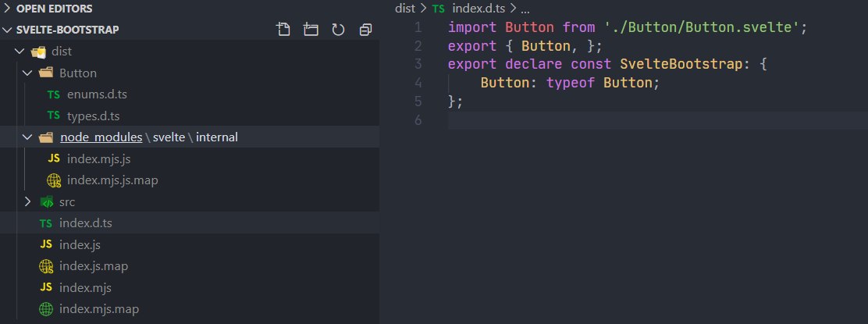Open enums.d.ts file
The image size is (868, 324).
click(97, 94)
